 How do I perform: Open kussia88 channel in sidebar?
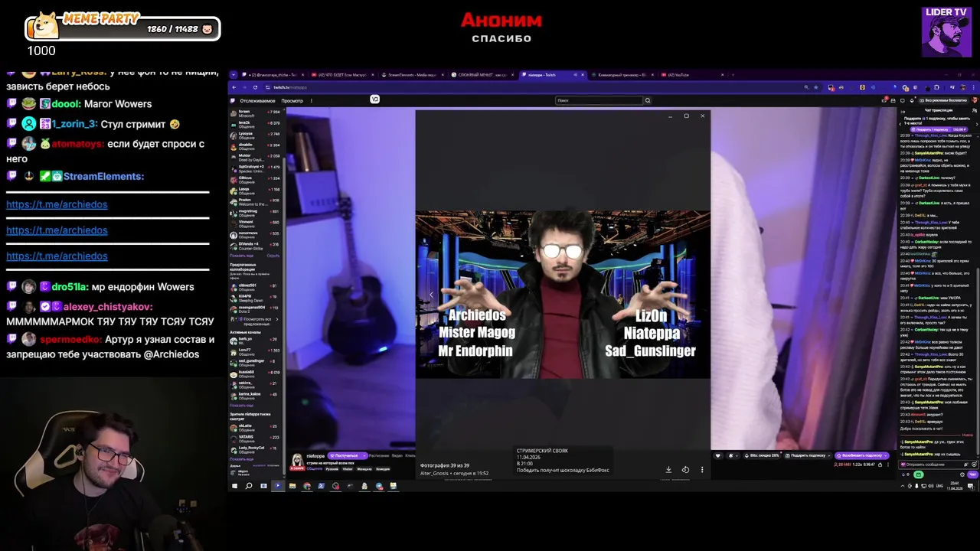click(x=256, y=373)
